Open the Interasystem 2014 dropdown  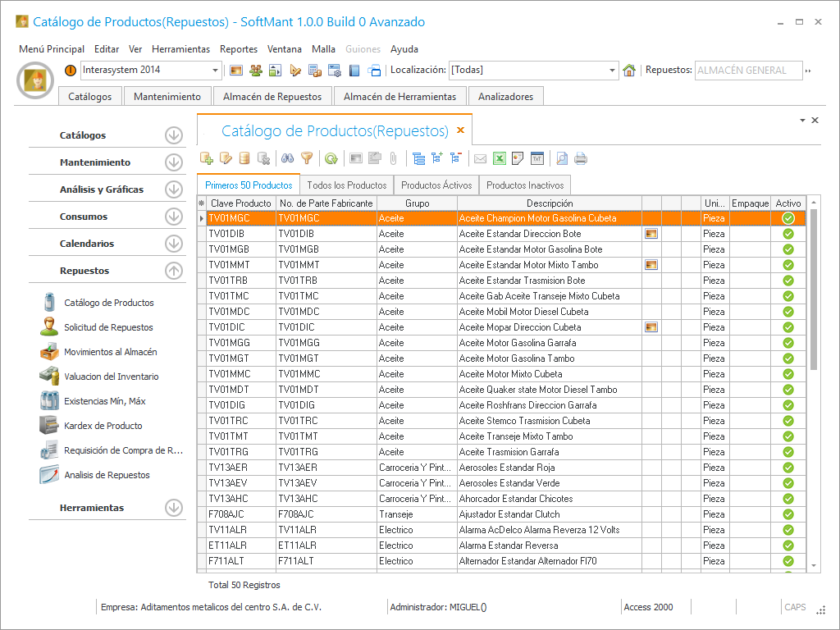216,71
